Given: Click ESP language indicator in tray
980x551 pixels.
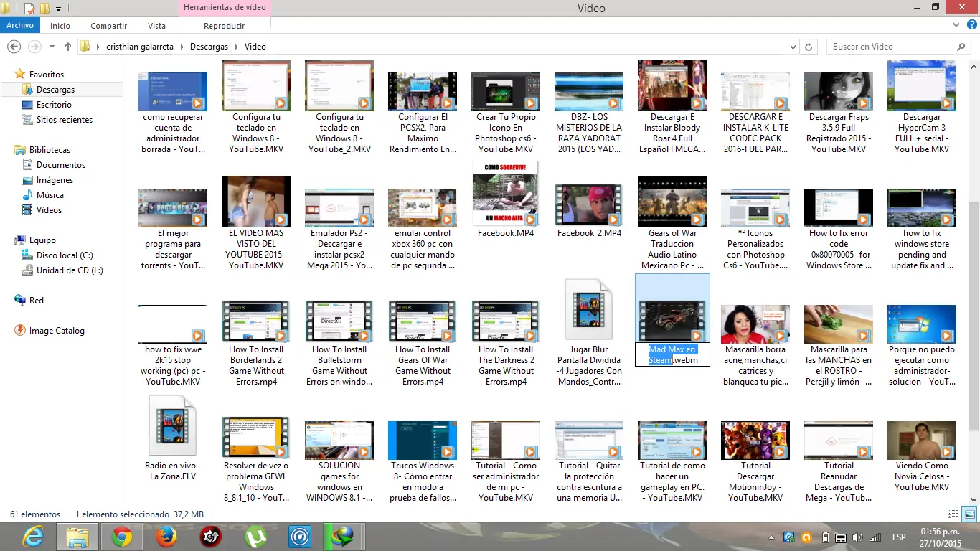Looking at the screenshot, I should pos(898,537).
